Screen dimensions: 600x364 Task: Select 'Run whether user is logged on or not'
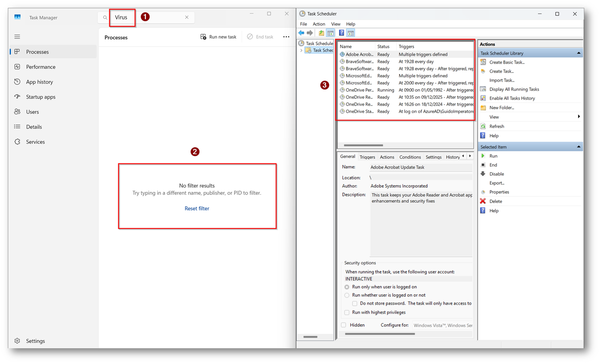pos(347,295)
